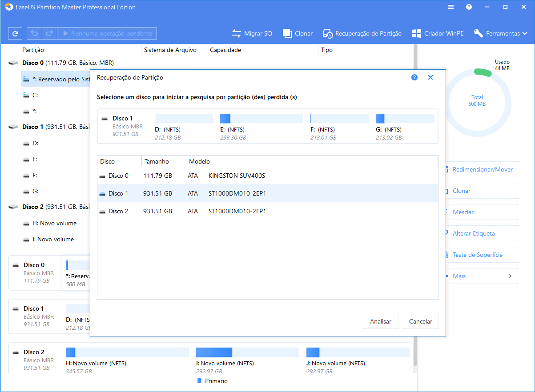Select the G: 213.02 GB partition block

(x=405, y=127)
